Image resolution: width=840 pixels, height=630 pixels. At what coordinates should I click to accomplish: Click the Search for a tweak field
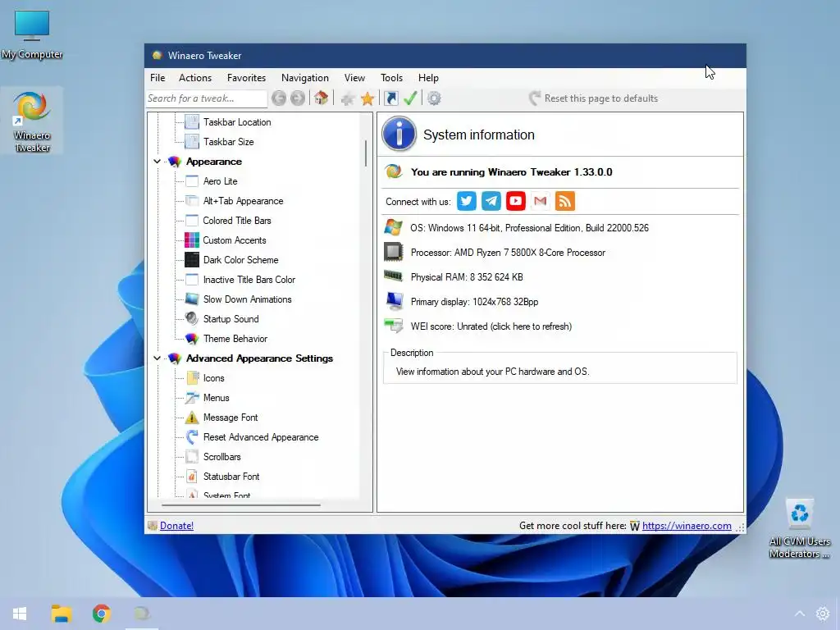click(206, 98)
